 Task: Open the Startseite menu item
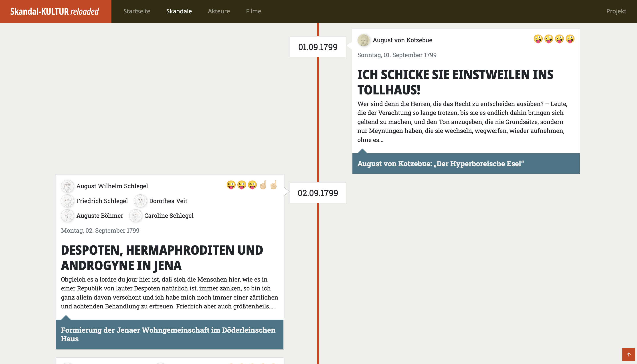click(x=137, y=11)
